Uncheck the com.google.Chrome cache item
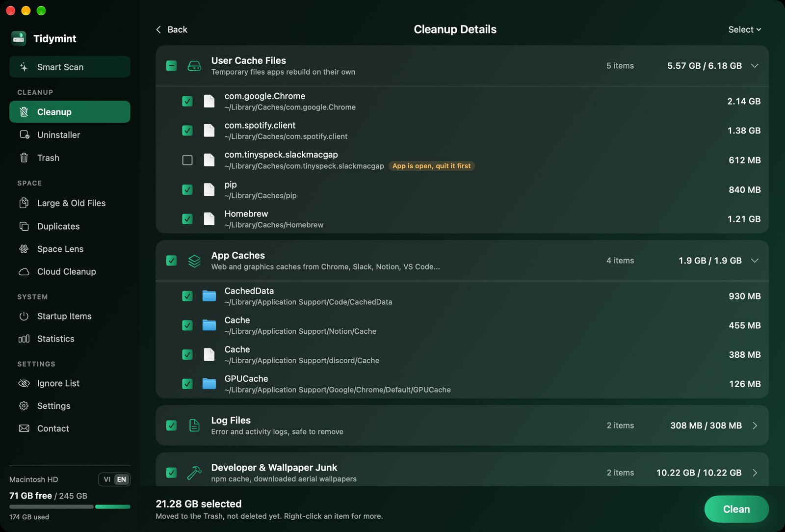 tap(187, 101)
